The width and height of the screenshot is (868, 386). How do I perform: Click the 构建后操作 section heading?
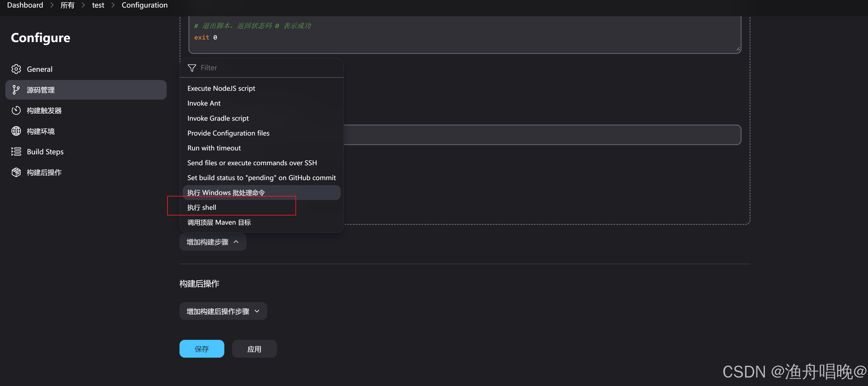pos(199,284)
